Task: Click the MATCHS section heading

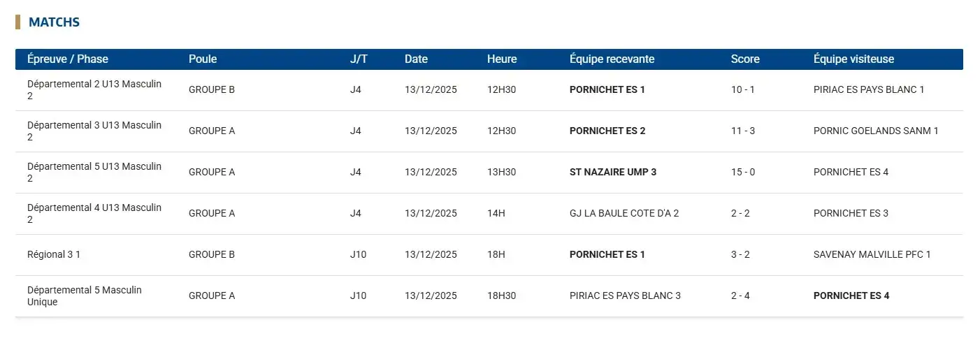Action: [x=54, y=22]
